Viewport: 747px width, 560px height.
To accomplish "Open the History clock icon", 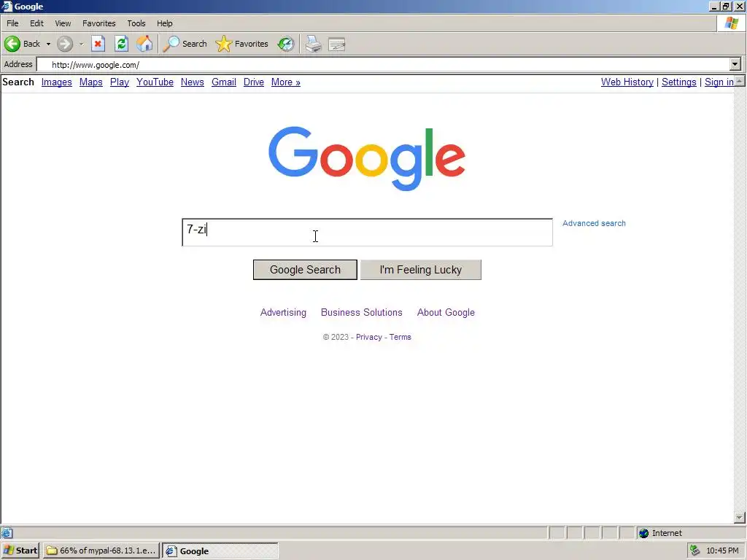I will click(x=286, y=44).
